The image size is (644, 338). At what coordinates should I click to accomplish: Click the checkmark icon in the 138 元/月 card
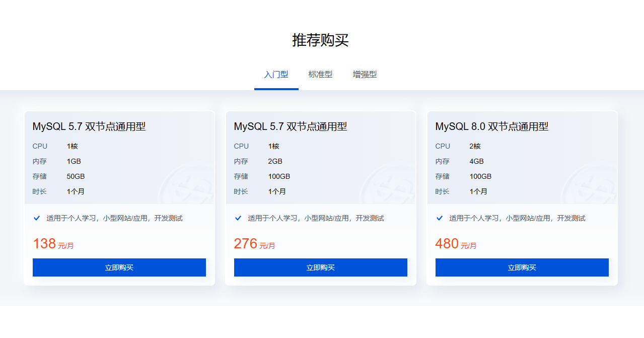coord(37,218)
